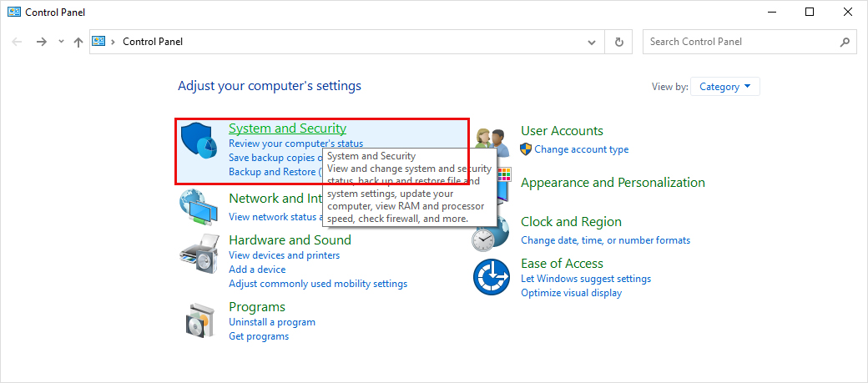The height and width of the screenshot is (383, 868).
Task: Click Review your computer's status
Action: pyautogui.click(x=295, y=144)
